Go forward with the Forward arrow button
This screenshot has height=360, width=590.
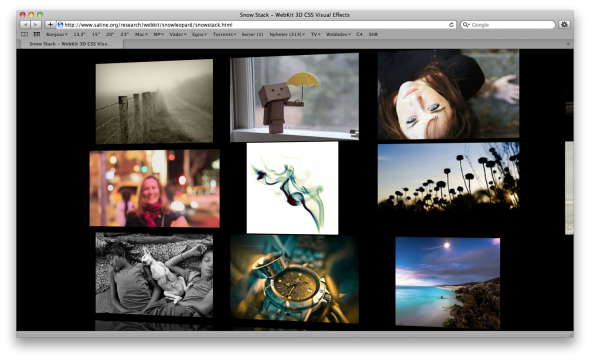(x=36, y=25)
